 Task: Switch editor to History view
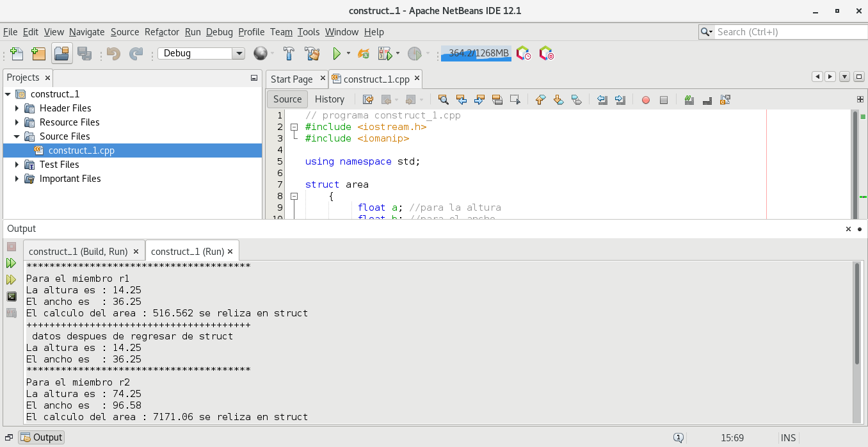(330, 99)
